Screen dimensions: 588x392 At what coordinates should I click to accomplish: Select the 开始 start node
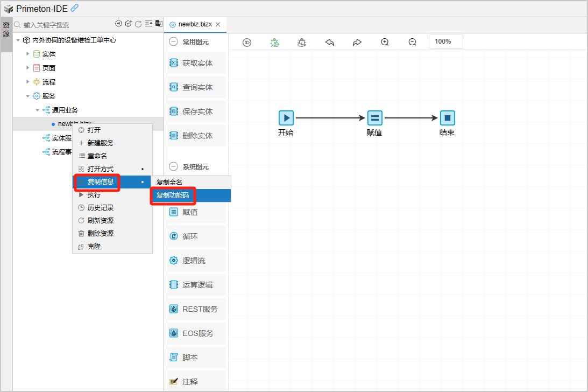tap(286, 118)
